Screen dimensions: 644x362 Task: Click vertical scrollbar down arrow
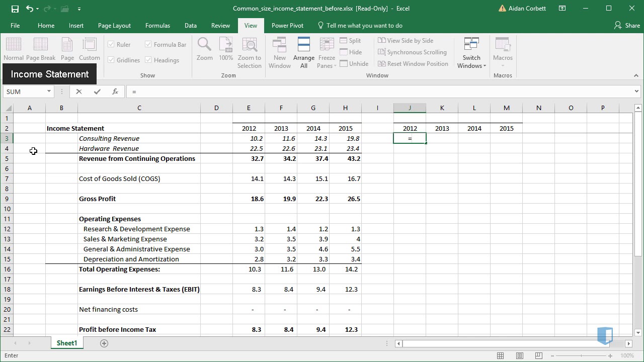point(638,332)
